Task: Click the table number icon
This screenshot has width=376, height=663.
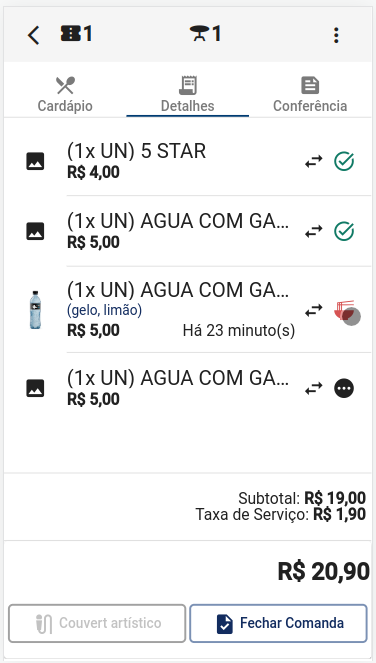Action: click(x=205, y=33)
